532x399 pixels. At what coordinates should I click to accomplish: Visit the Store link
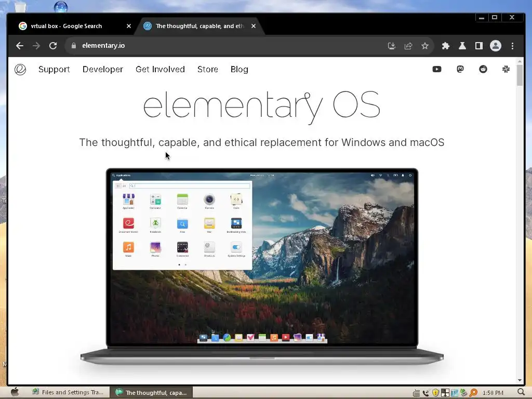(208, 69)
